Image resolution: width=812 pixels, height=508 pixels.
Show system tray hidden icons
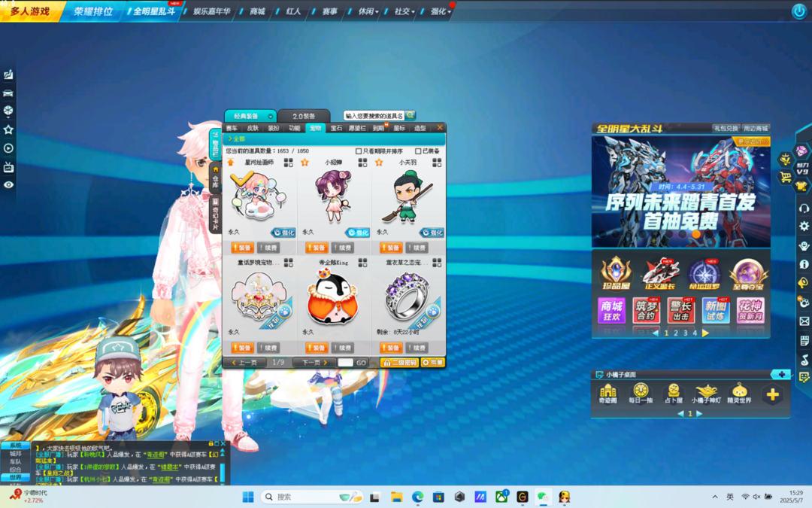[715, 497]
